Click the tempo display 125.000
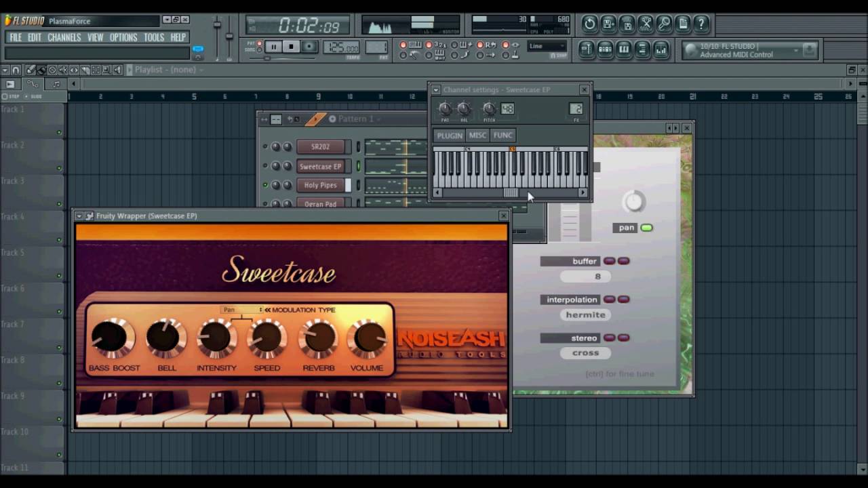The image size is (868, 488). coord(342,47)
